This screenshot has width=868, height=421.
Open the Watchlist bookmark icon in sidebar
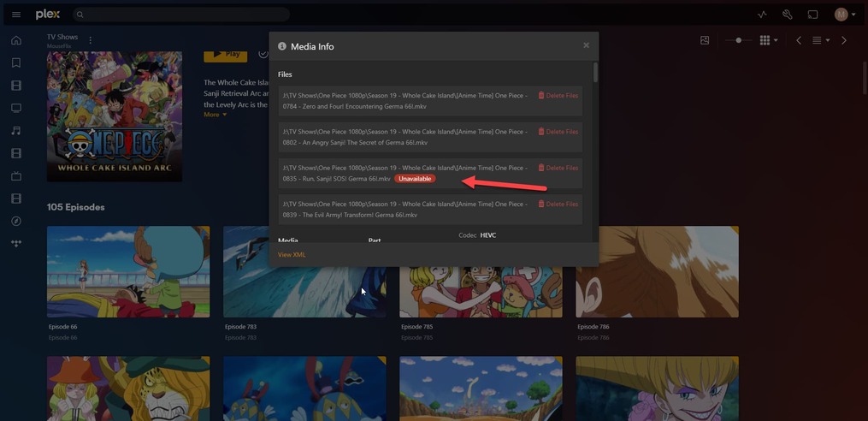(x=16, y=62)
